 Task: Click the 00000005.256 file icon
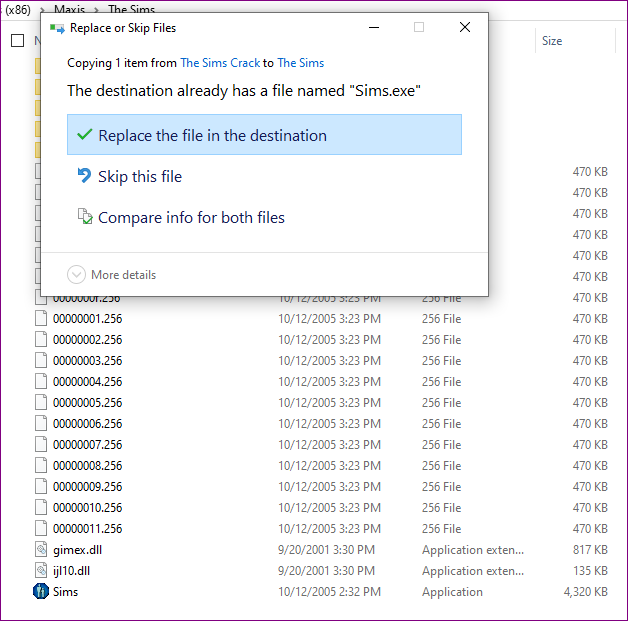[41, 402]
